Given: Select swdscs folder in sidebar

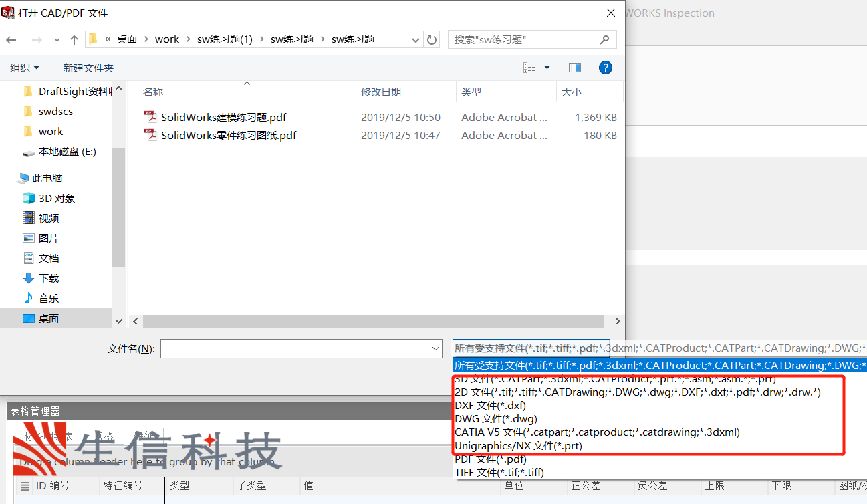Looking at the screenshot, I should (47, 111).
